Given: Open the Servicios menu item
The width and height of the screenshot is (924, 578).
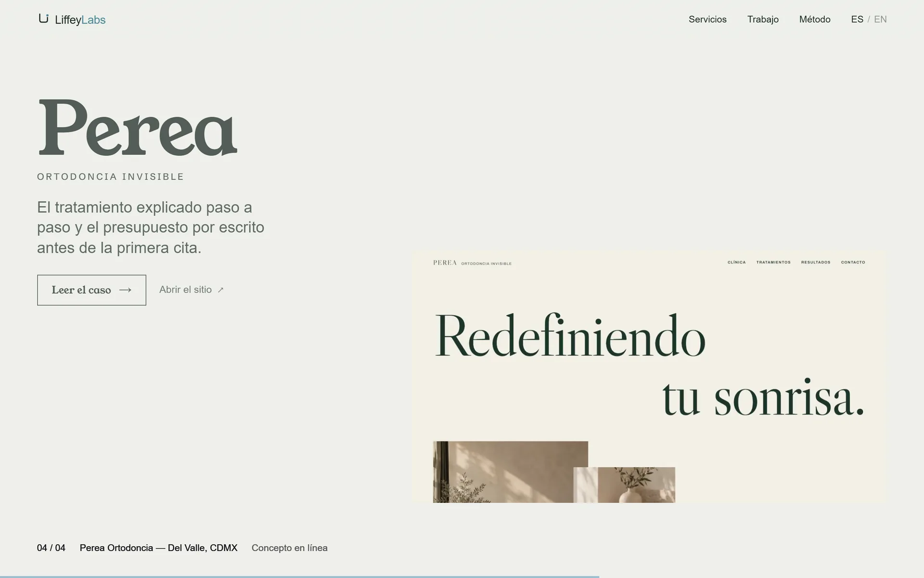Looking at the screenshot, I should [707, 19].
